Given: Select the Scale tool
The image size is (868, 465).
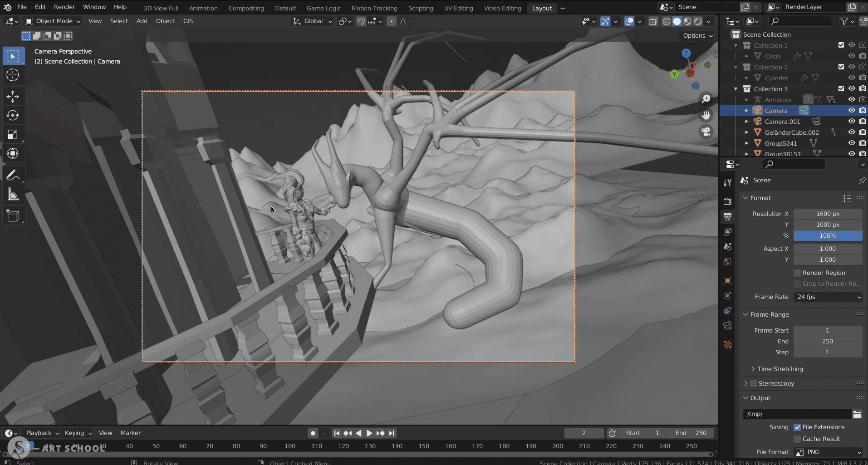Looking at the screenshot, I should point(13,134).
